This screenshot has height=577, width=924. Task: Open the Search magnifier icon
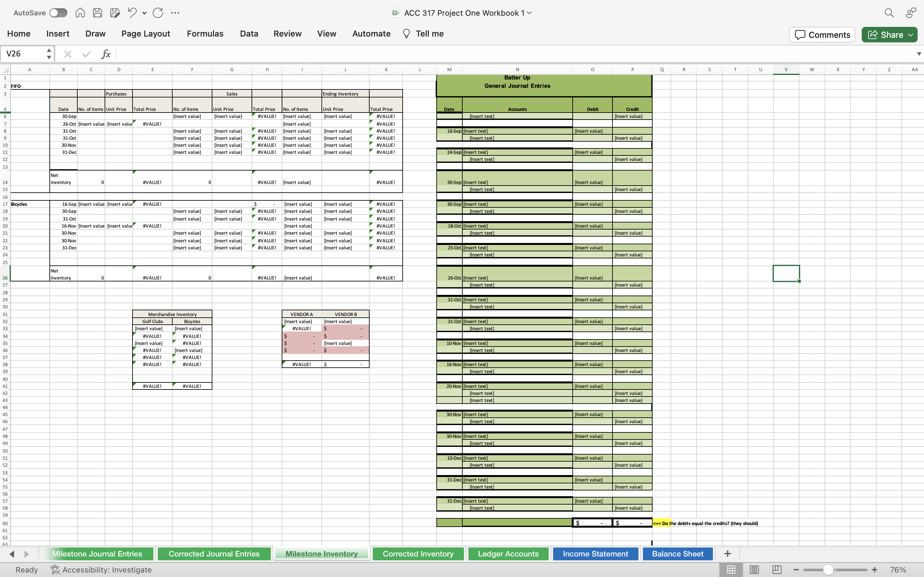(x=889, y=13)
